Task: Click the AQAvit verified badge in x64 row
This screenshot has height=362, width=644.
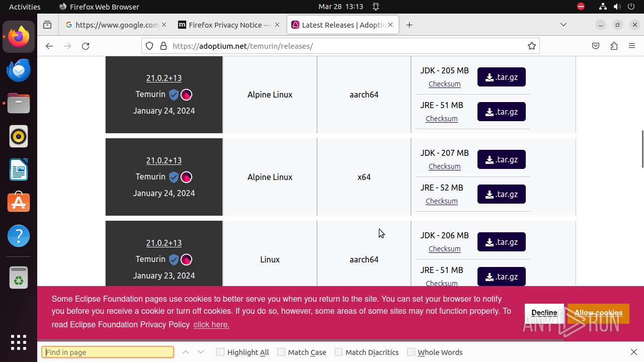Action: click(x=186, y=177)
